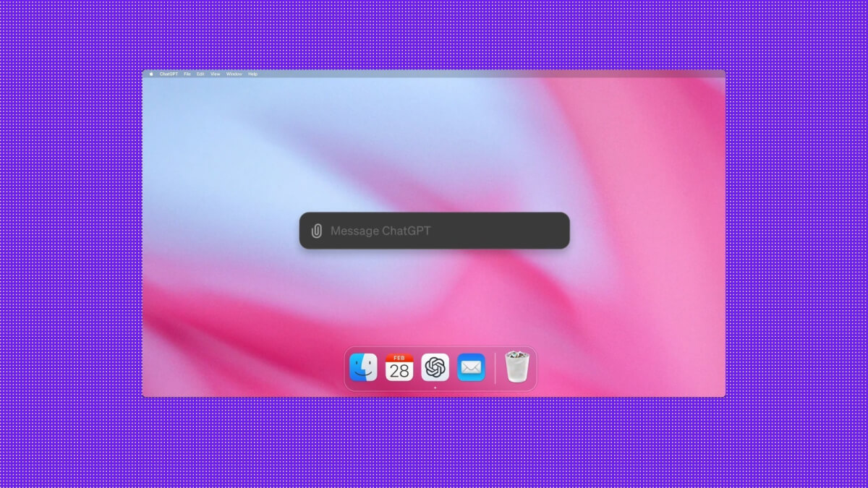Open Finder from the dock
868x488 pixels.
pyautogui.click(x=363, y=368)
